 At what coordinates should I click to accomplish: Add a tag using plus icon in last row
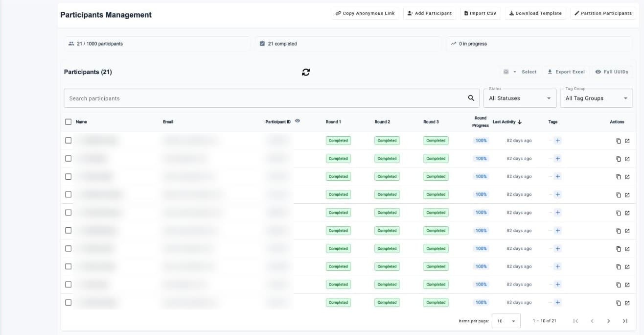pos(557,303)
